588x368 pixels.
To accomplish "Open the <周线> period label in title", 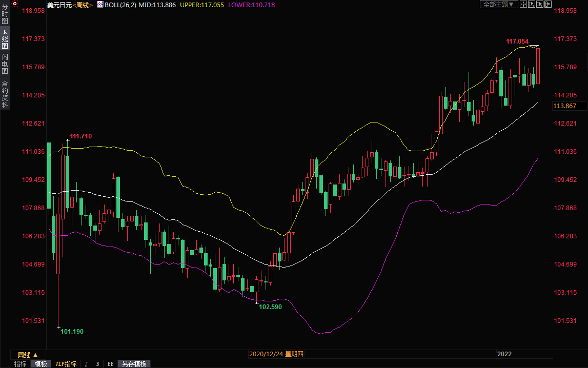I will click(x=83, y=5).
